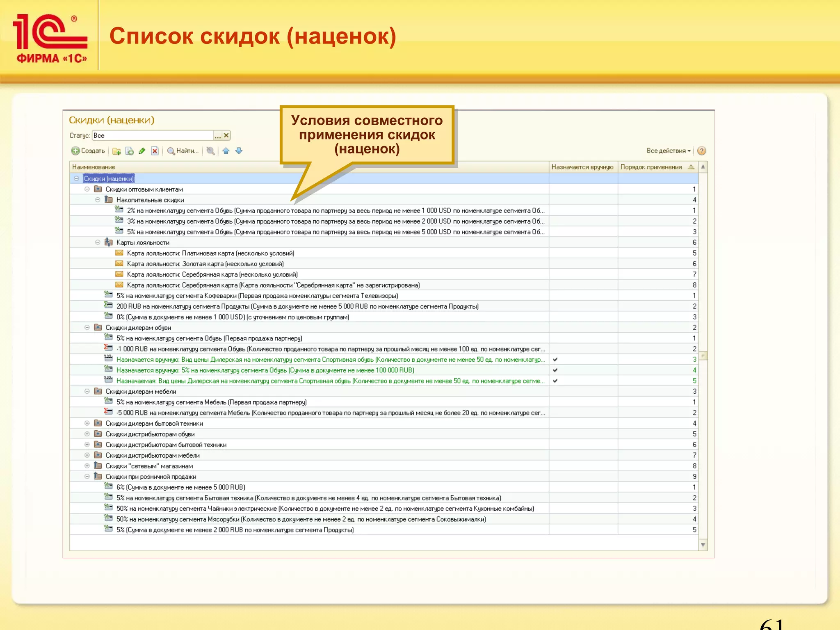Select Карта лояльности: Серебрянная карта (несколько условий)
This screenshot has width=840, height=630.
[x=384, y=274]
